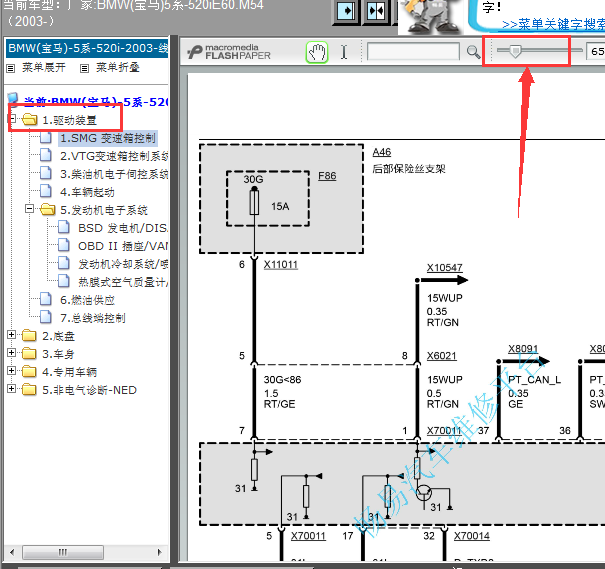
Task: Click the 2.底盘 folder icon
Action: (29, 336)
